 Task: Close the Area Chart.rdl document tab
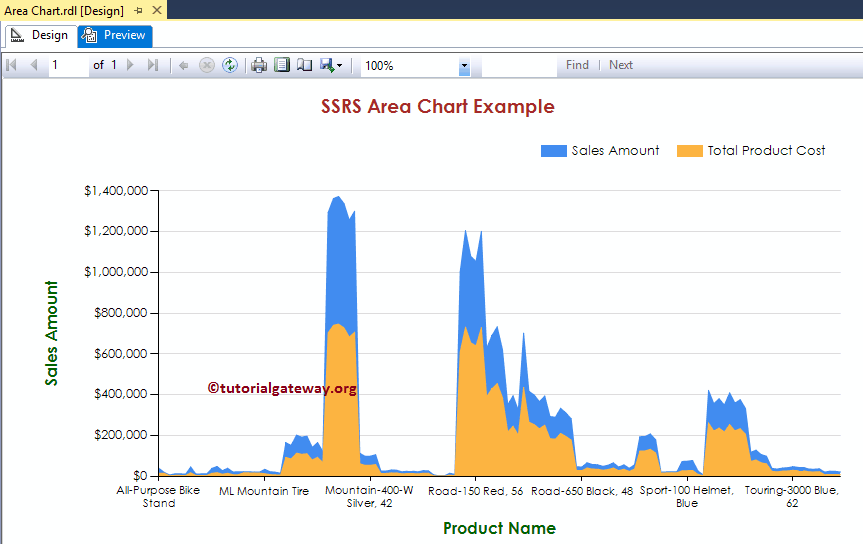(x=157, y=10)
